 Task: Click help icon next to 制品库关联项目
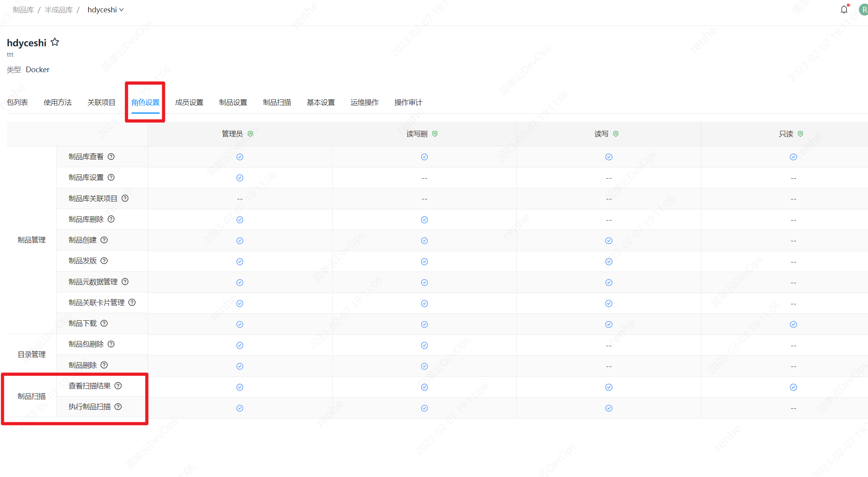point(125,198)
